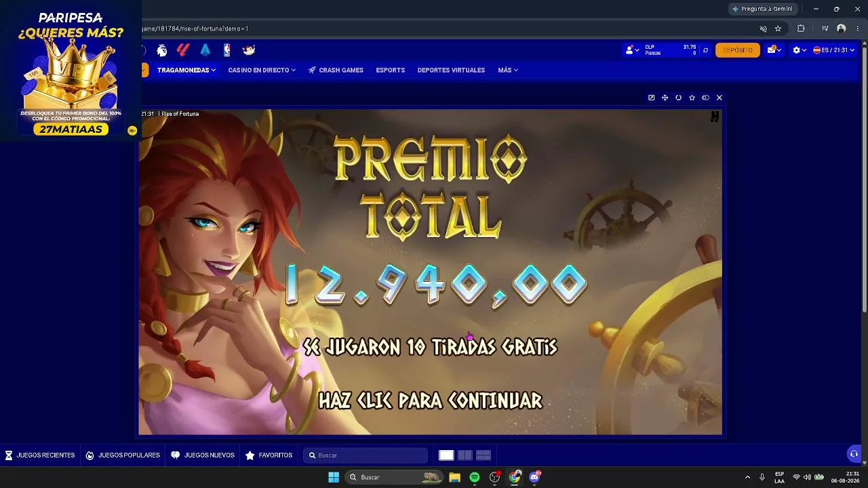
Task: Expand the settings gear dropdown
Action: pyautogui.click(x=799, y=50)
